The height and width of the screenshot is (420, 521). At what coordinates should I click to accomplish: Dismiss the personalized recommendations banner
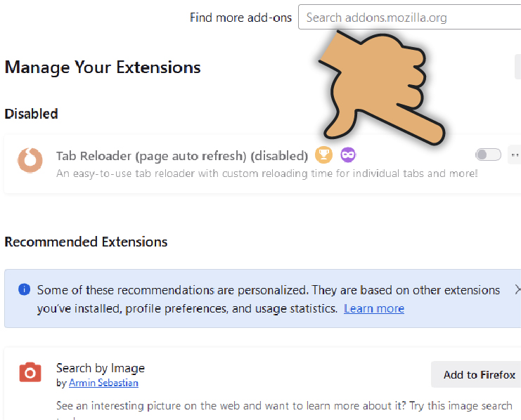[517, 289]
